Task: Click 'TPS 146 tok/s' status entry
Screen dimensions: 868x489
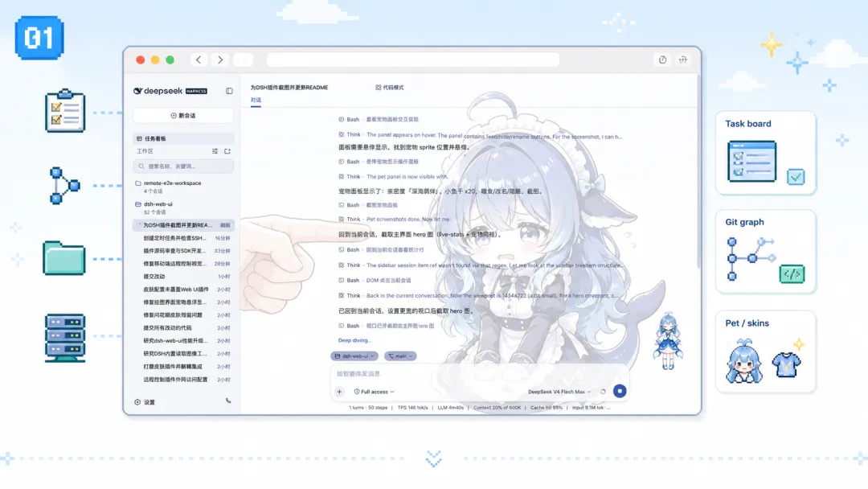Action: coord(412,408)
